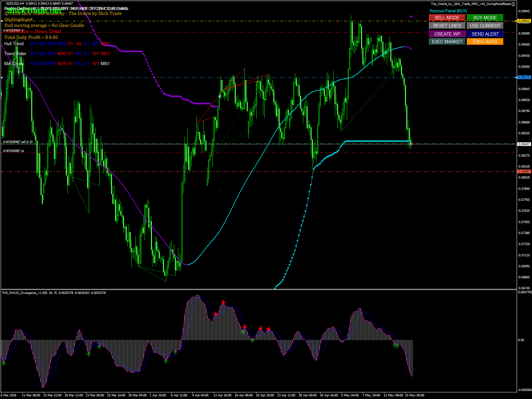Click the 0.59945 value on the price scale
The image size is (532, 399).
point(524,11)
